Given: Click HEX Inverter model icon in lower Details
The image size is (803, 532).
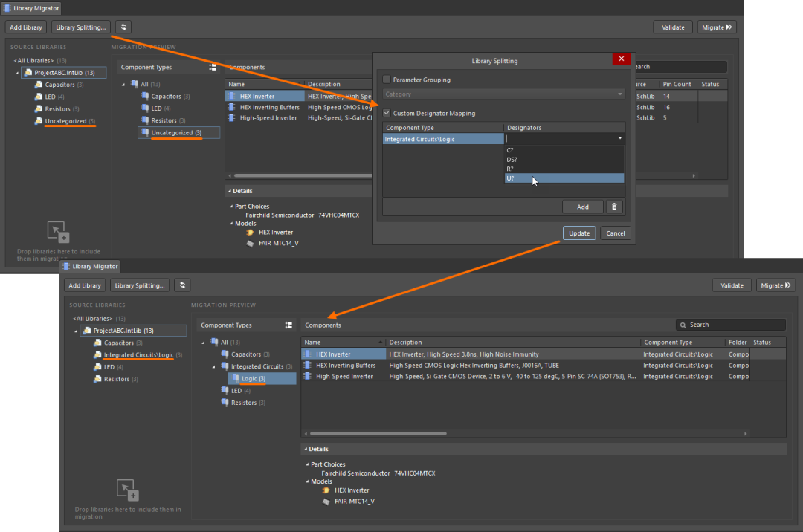Looking at the screenshot, I should pyautogui.click(x=326, y=490).
